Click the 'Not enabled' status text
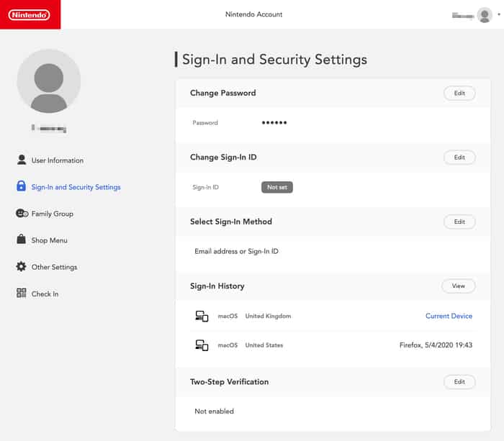The width and height of the screenshot is (504, 441). pyautogui.click(x=214, y=411)
